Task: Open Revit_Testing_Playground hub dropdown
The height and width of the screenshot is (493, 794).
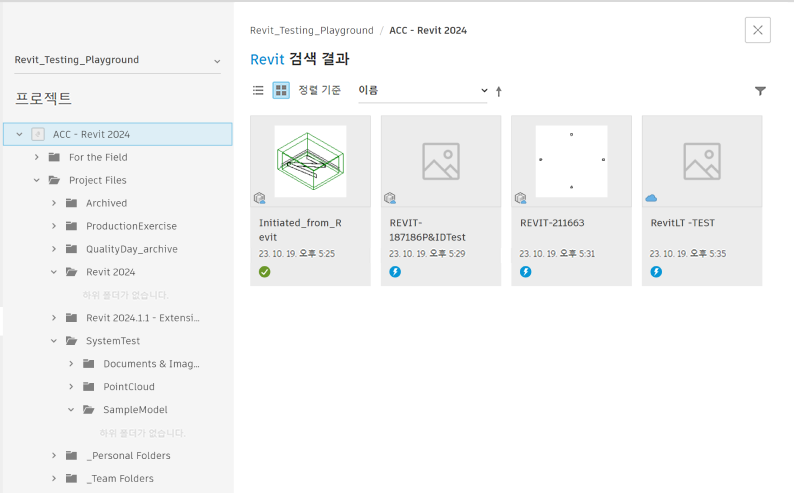Action: (x=117, y=60)
